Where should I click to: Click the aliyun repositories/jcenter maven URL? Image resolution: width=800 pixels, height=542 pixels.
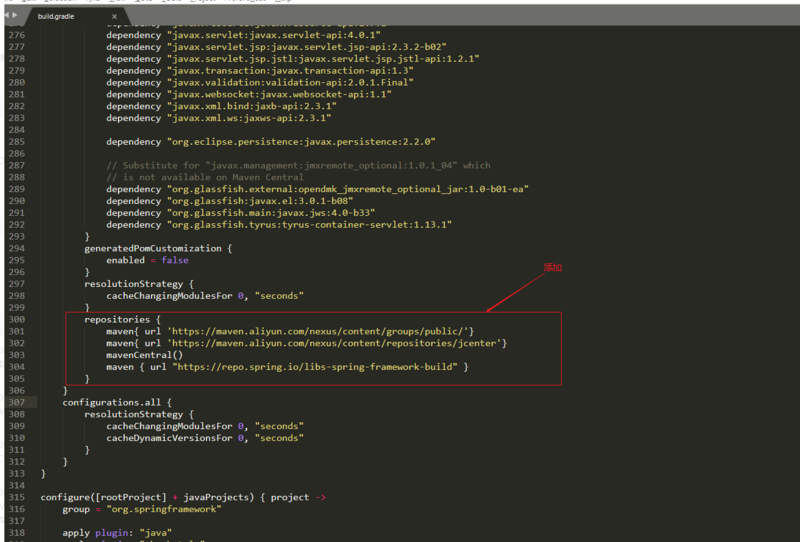point(334,343)
